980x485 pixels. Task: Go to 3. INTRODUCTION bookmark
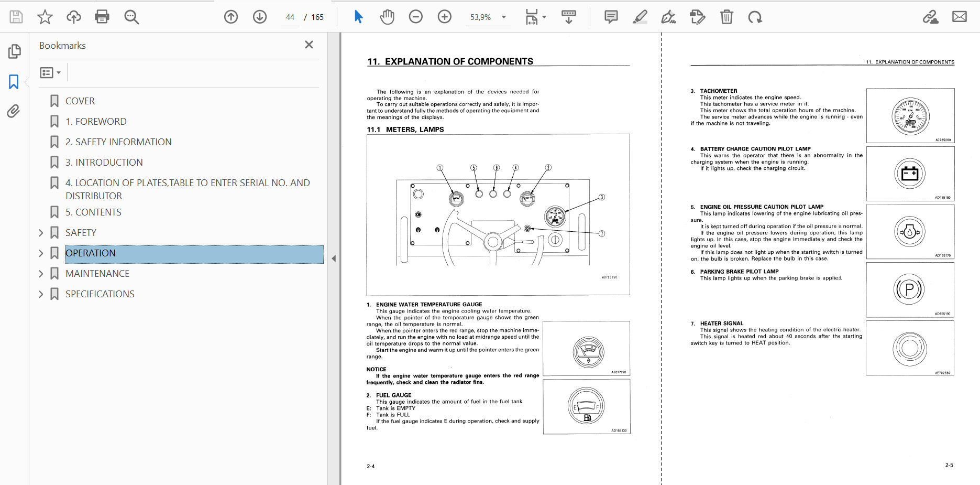point(104,162)
